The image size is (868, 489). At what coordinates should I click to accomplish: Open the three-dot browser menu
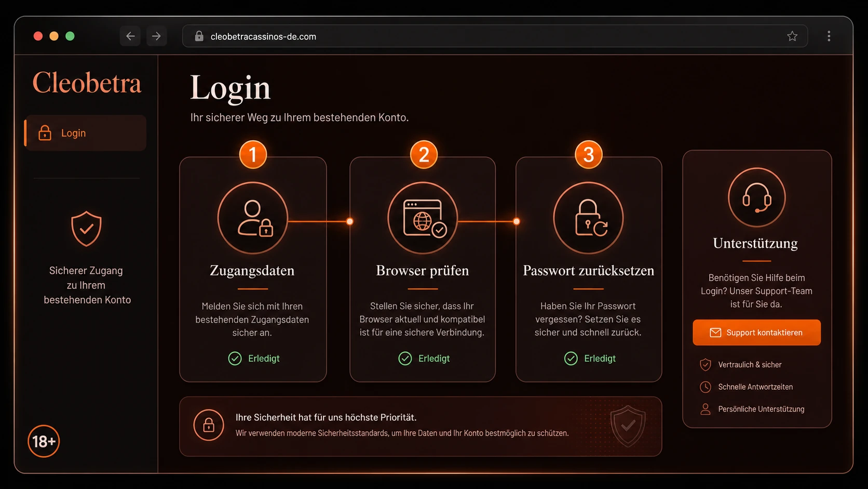(829, 36)
